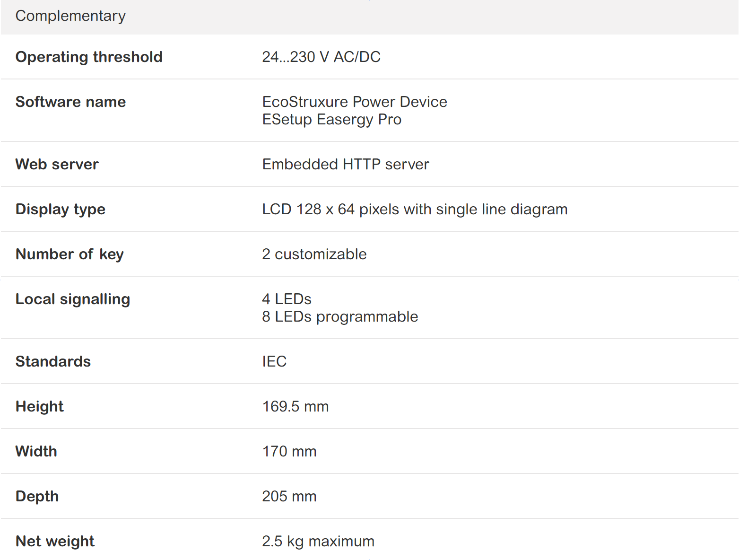Click the Standards row label
The image size is (739, 560).
pos(53,361)
